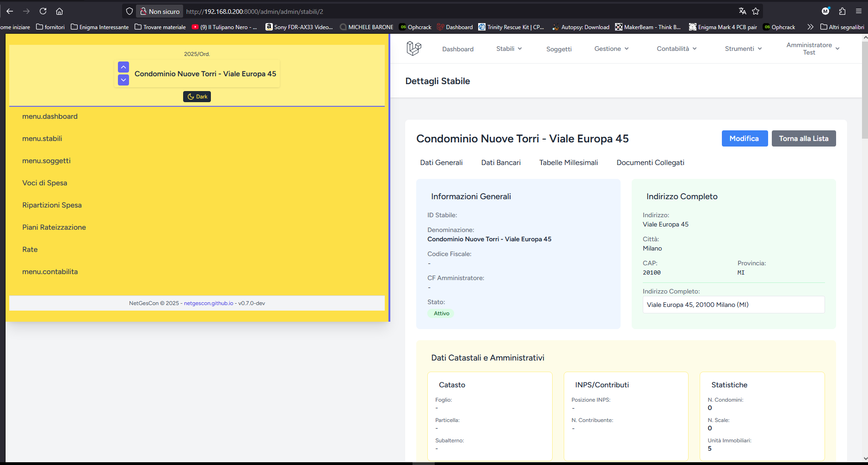Open the netgescon.github.io footer link
Viewport: 868px width, 465px height.
(209, 303)
